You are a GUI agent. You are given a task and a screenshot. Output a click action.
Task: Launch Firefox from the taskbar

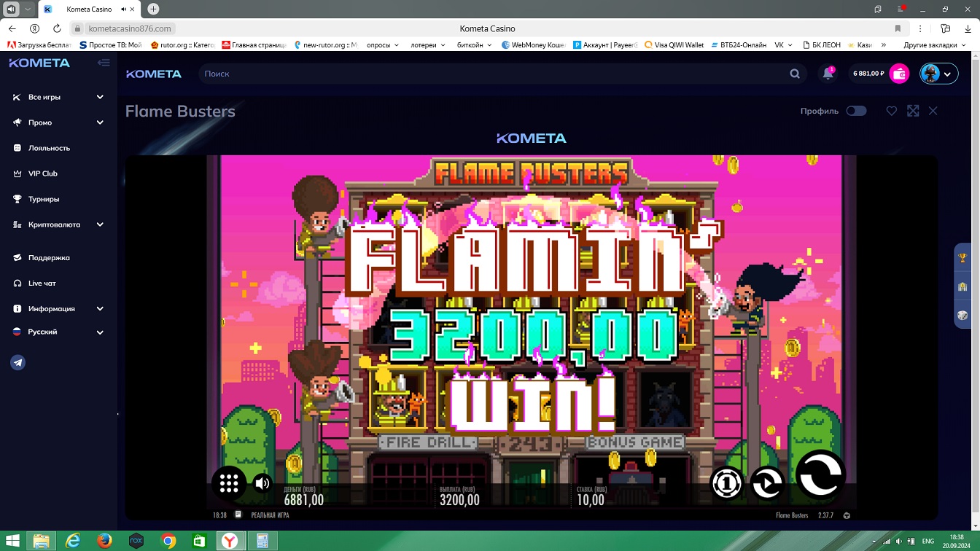[x=105, y=541]
